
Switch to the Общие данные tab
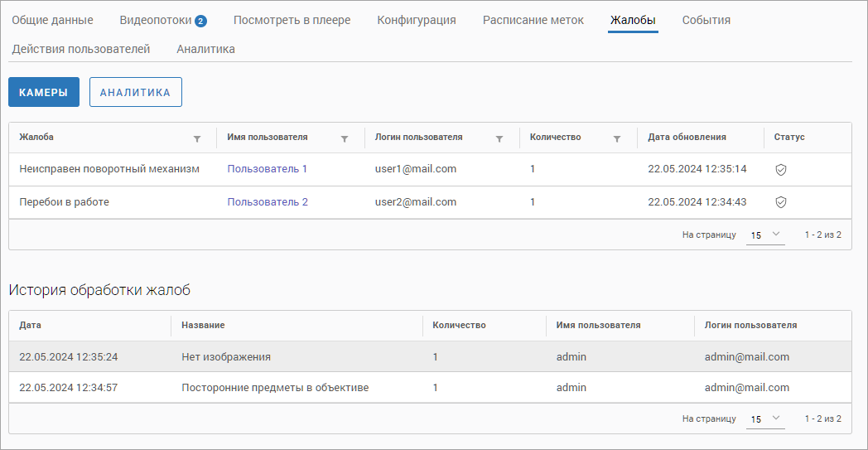52,20
